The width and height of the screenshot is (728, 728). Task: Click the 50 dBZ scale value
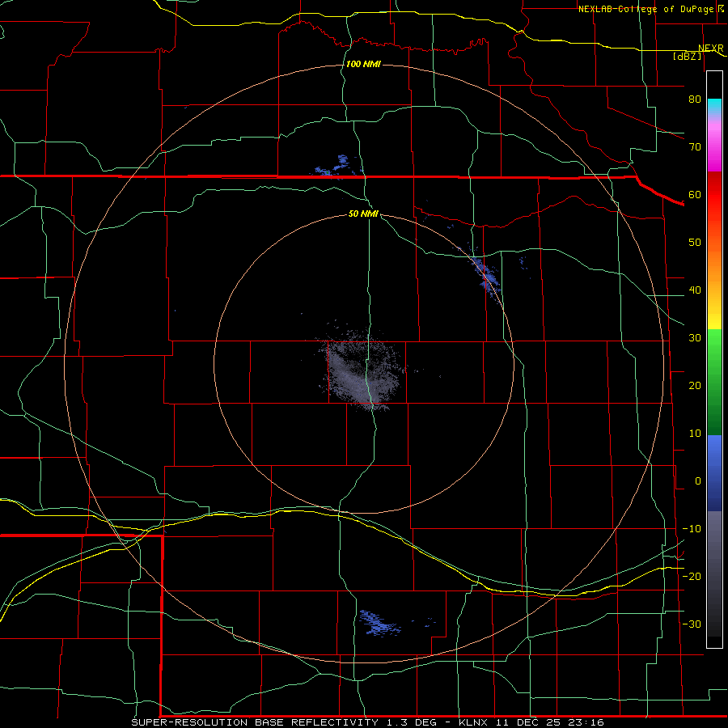tap(695, 243)
